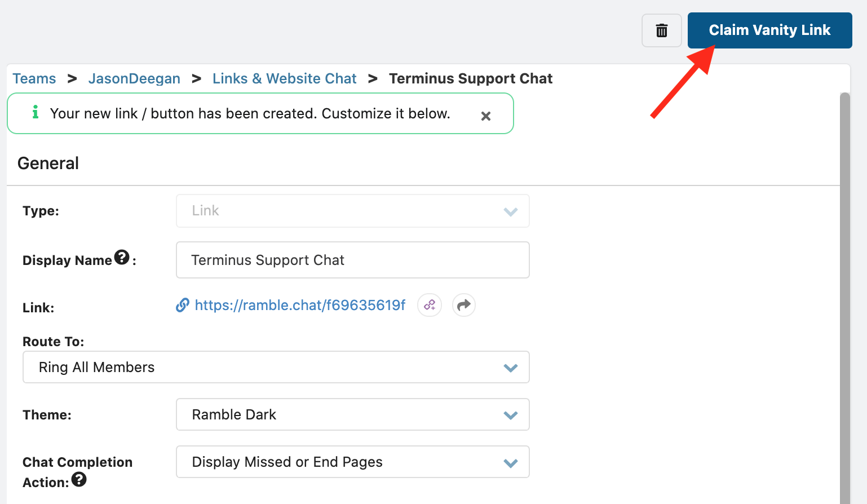Click the vertical page scrollbar

click(844, 298)
